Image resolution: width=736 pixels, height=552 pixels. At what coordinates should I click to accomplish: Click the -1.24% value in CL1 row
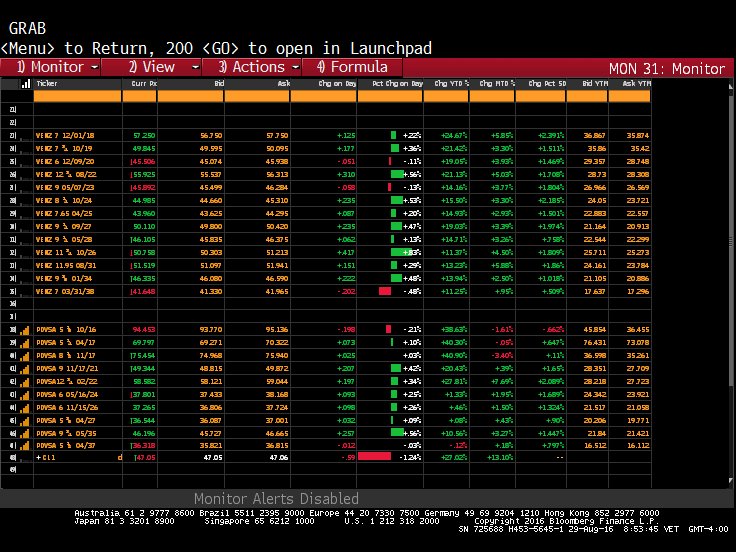(x=410, y=457)
